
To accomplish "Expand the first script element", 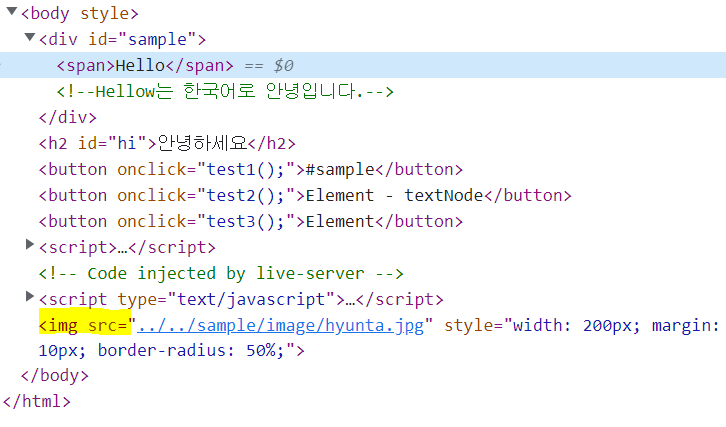I will point(30,244).
